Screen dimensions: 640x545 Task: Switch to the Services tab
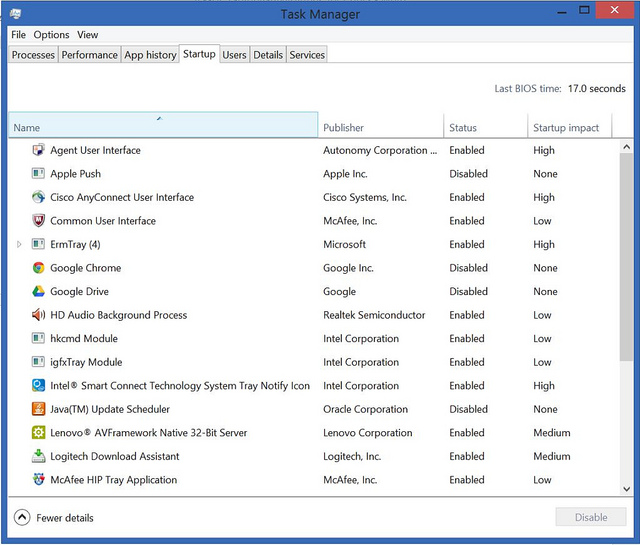[x=307, y=55]
